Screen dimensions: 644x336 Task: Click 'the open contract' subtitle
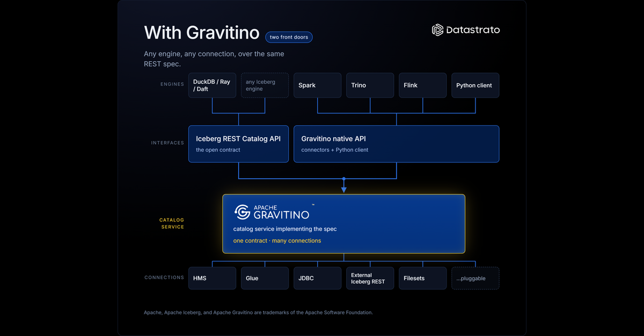[218, 150]
